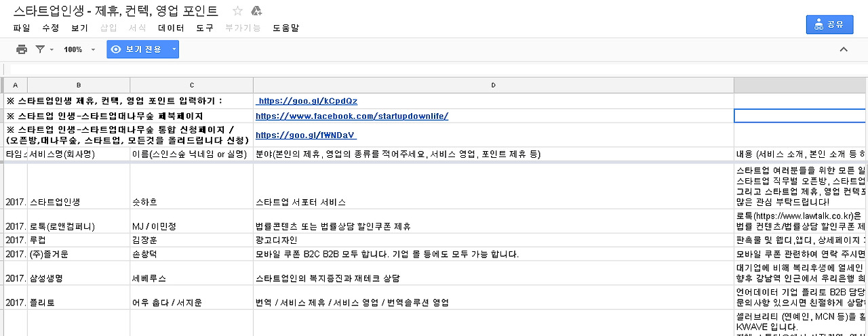Open the filter views icon
Screen dimensions: 868x336
40,49
